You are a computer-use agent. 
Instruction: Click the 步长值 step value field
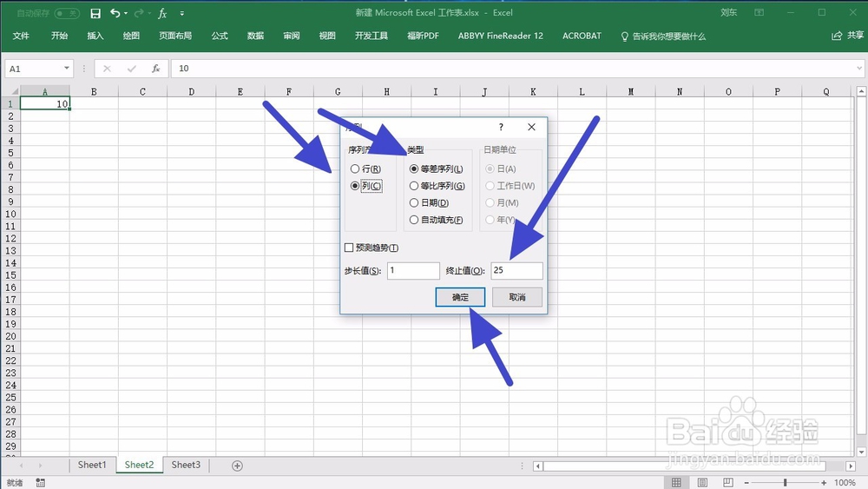click(x=413, y=271)
